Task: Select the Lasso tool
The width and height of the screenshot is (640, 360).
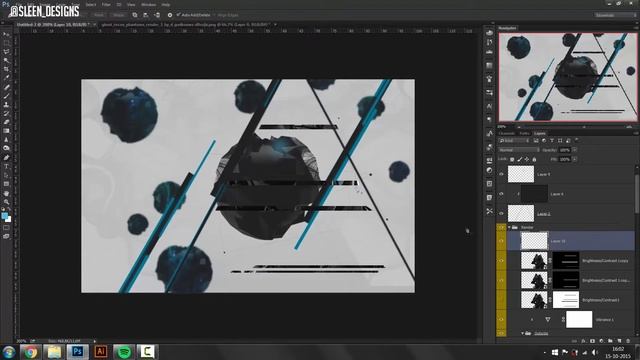Action: coord(6,52)
